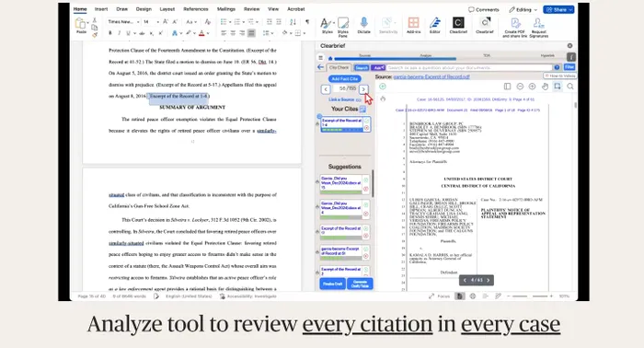Toggle Strikethrough formatting
The image size is (644, 348).
point(142,33)
